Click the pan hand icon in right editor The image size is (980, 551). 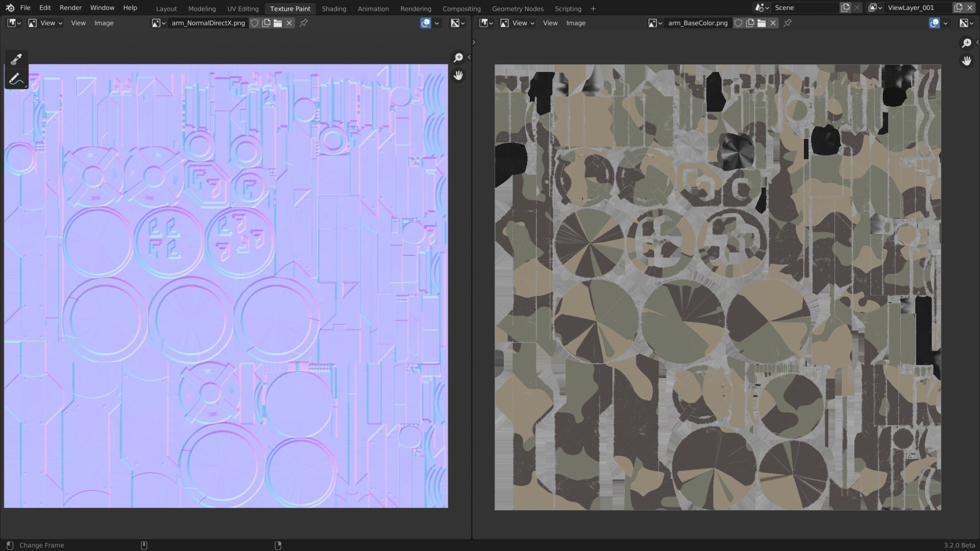click(966, 61)
